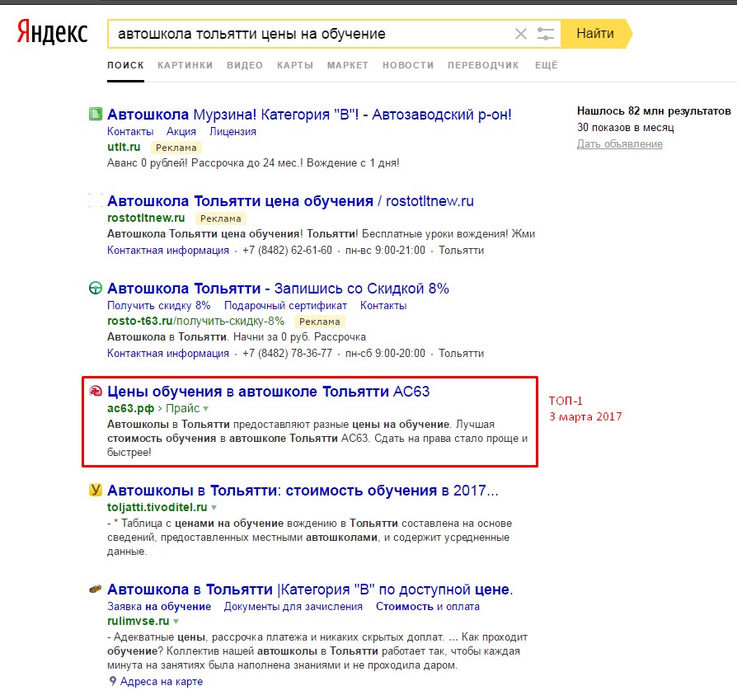Click 30 показов в месяц text

pyautogui.click(x=626, y=128)
